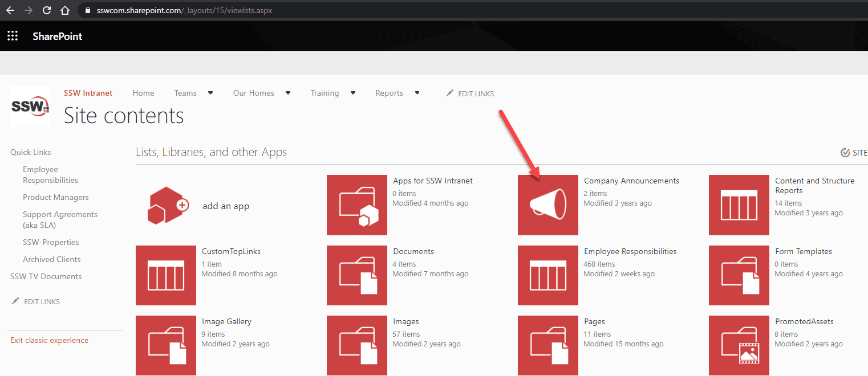Click the Employee Responsibilities list tile icon
This screenshot has width=868, height=376.
[547, 275]
